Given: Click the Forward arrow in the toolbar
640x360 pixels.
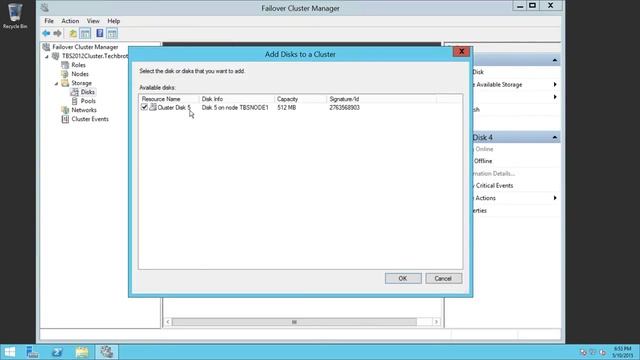Looking at the screenshot, I should (58, 33).
